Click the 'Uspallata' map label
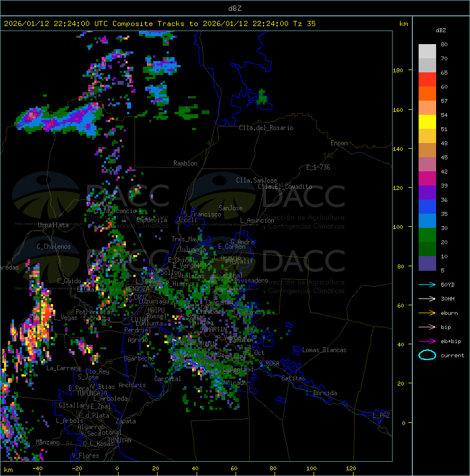Image resolution: width=470 pixels, height=476 pixels. [53, 225]
